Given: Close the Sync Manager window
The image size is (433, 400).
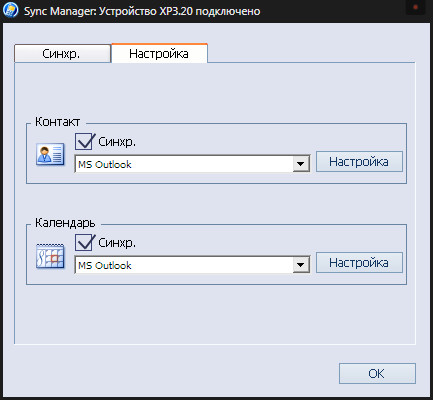Looking at the screenshot, I should point(415,7).
